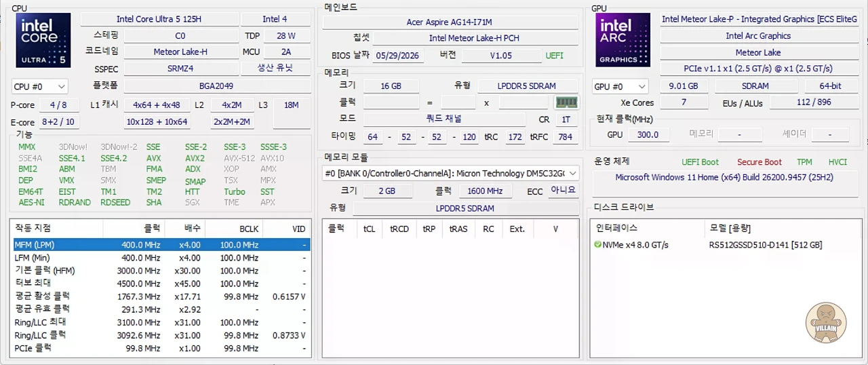Select the 평균 활성 클럭 row

pos(160,296)
